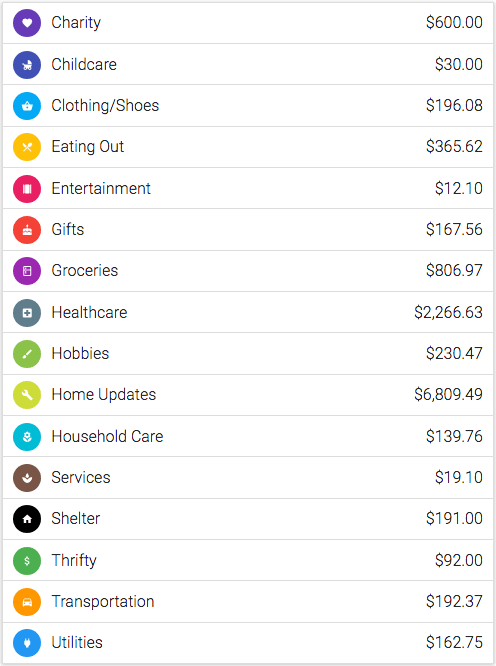Screen dimensions: 496x666
Task: Click the purple Groceries fridge icon
Action: click(x=27, y=271)
